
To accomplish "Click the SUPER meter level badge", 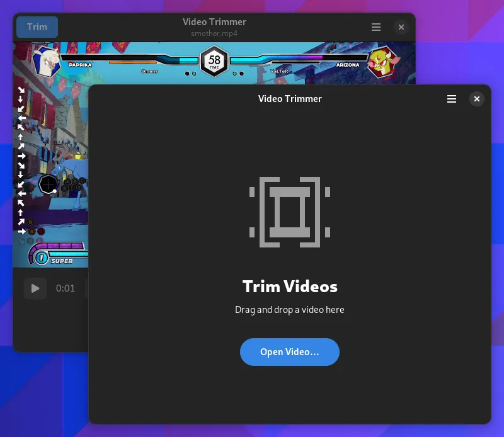I will click(x=41, y=258).
